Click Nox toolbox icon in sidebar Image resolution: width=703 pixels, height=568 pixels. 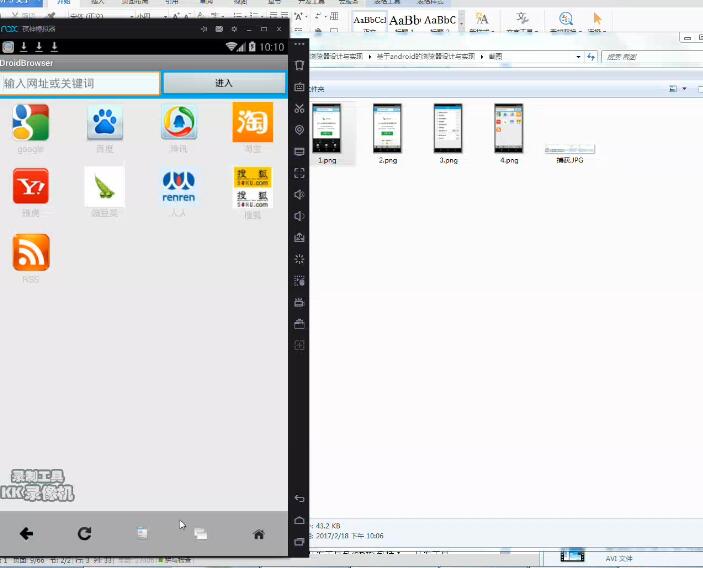pyautogui.click(x=299, y=324)
